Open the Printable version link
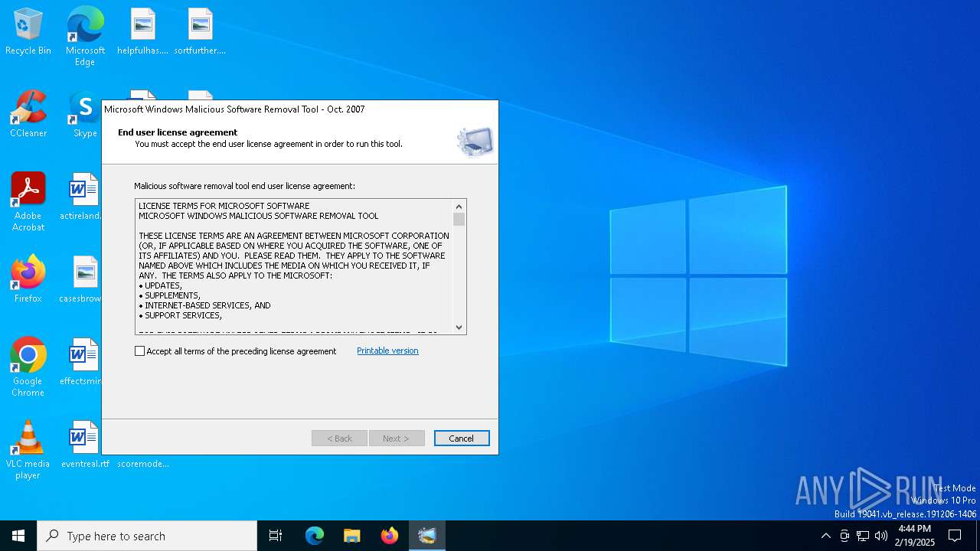980x551 pixels. pos(387,350)
